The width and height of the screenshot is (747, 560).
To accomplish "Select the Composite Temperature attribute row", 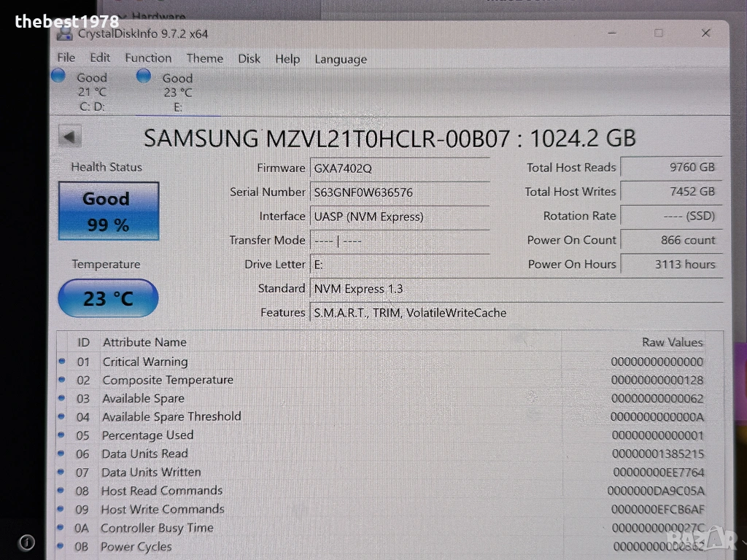I will [x=168, y=380].
